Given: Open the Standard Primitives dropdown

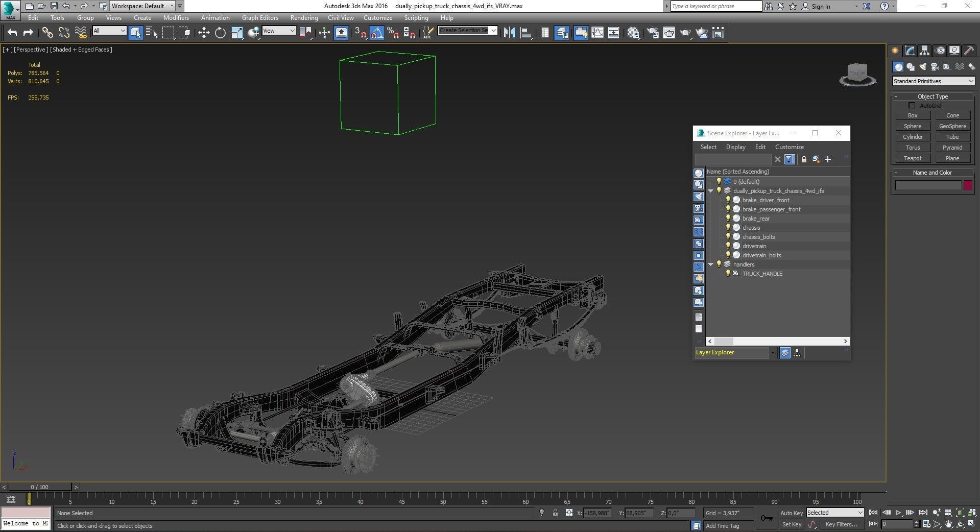Looking at the screenshot, I should [933, 81].
